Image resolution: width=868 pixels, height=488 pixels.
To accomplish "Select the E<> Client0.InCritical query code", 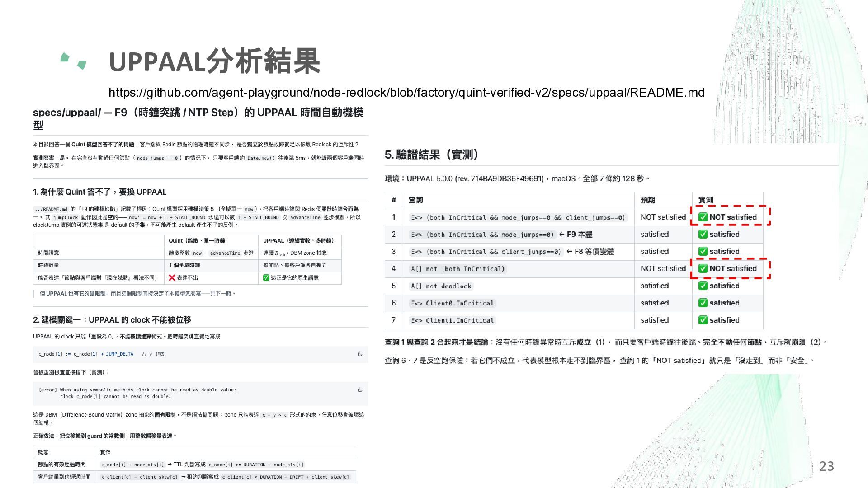I will coord(452,303).
